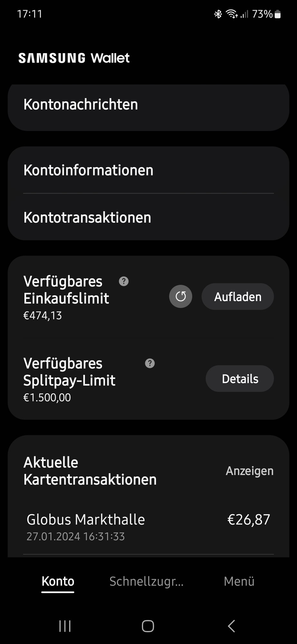The width and height of the screenshot is (297, 644).
Task: Open Kontonachrichten section
Action: [x=148, y=105]
